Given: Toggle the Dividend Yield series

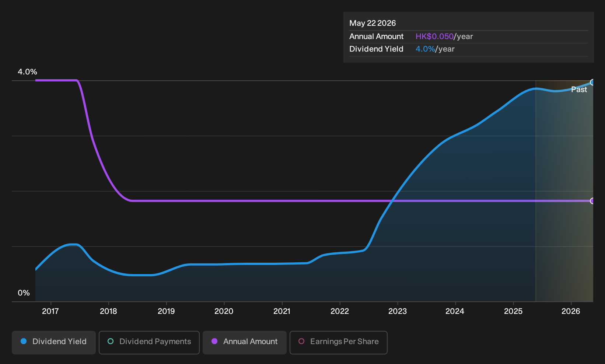Looking at the screenshot, I should click(54, 343).
